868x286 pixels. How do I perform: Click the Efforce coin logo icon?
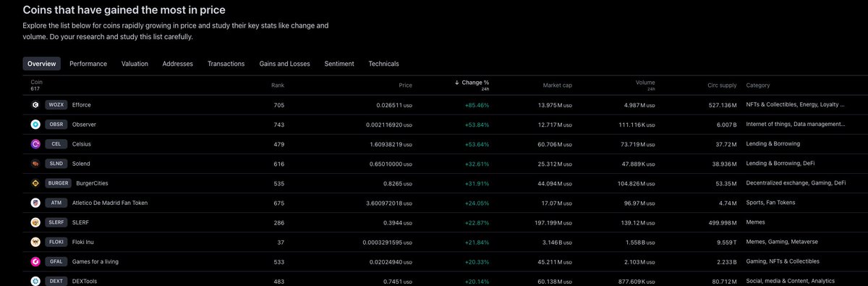35,105
